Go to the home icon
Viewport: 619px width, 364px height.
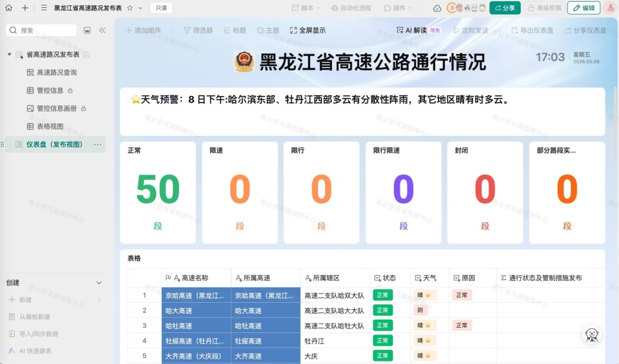(8, 8)
